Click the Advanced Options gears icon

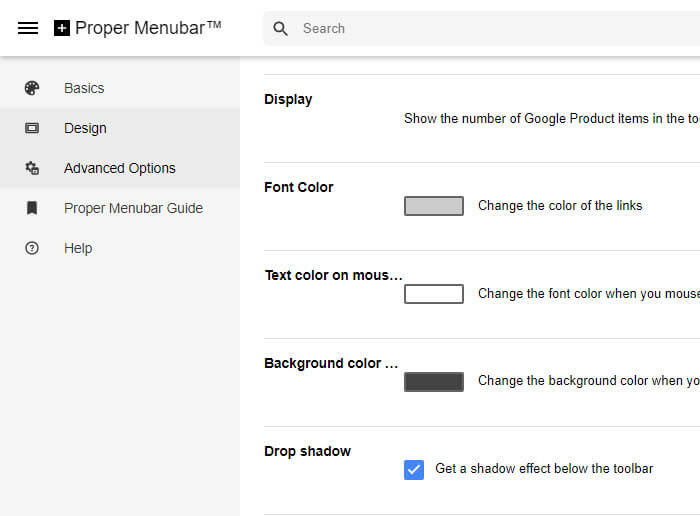(32, 168)
